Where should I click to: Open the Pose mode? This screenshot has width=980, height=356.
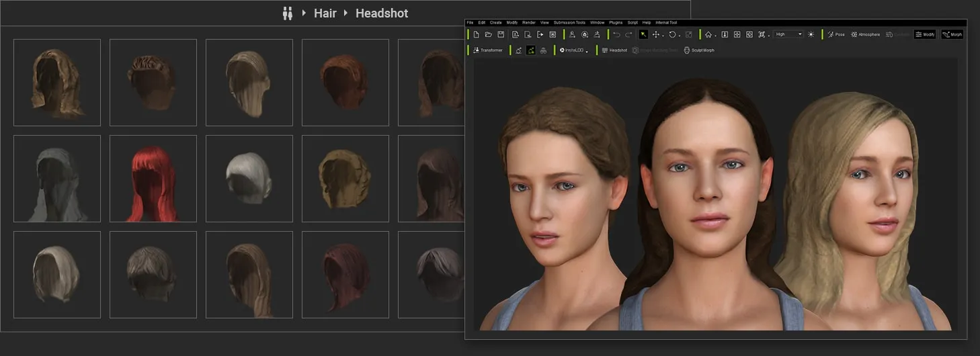click(836, 34)
